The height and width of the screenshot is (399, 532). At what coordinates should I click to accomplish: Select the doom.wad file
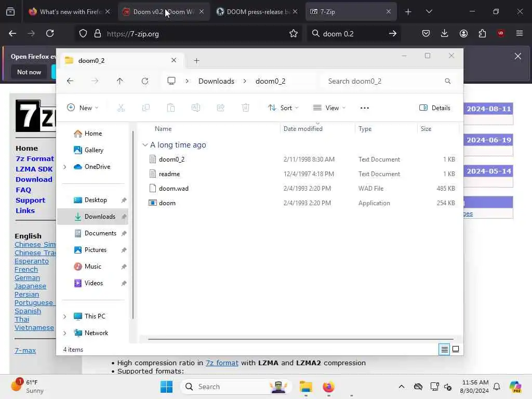point(301,188)
